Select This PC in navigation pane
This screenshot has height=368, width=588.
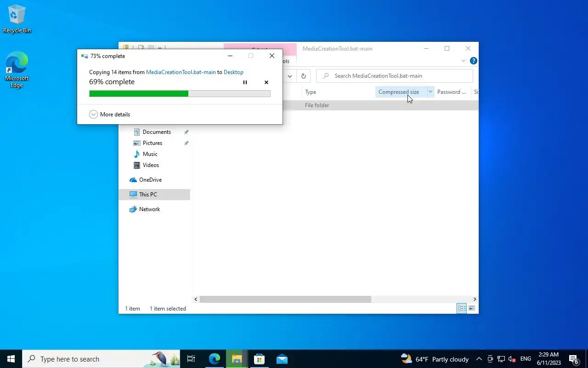154,195
